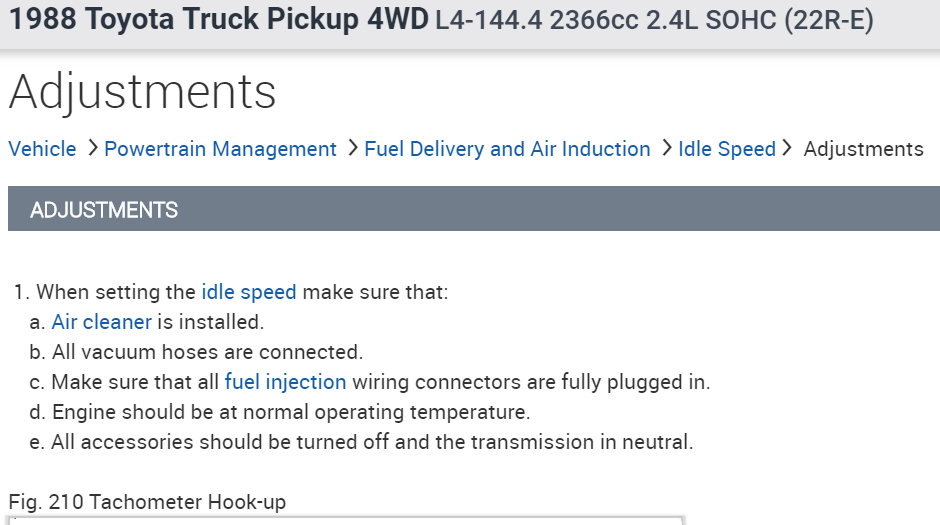Open the Powertrain Management breadcrumb
Image resolution: width=940 pixels, height=525 pixels.
[x=220, y=149]
